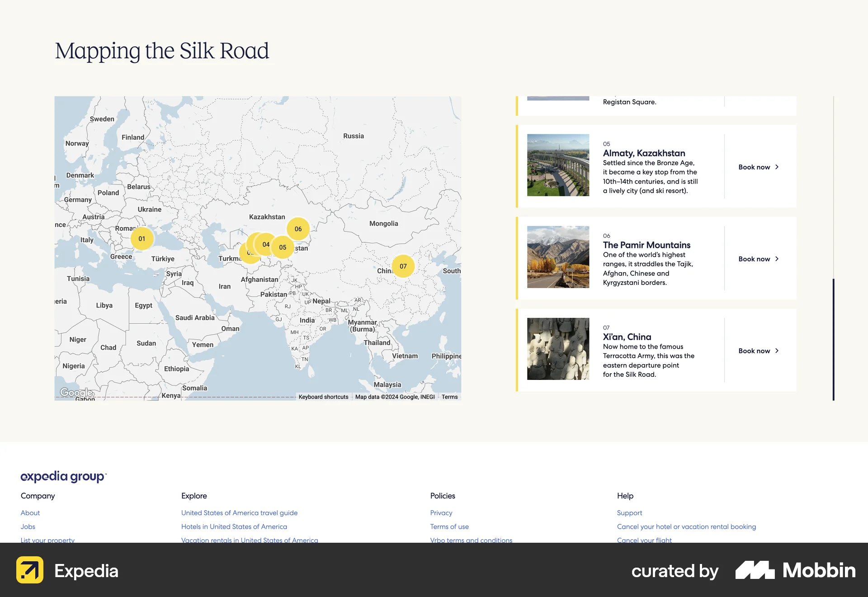This screenshot has width=868, height=597.
Task: Expand the chevron beside Pamir Mountains Book now
Action: click(x=777, y=259)
